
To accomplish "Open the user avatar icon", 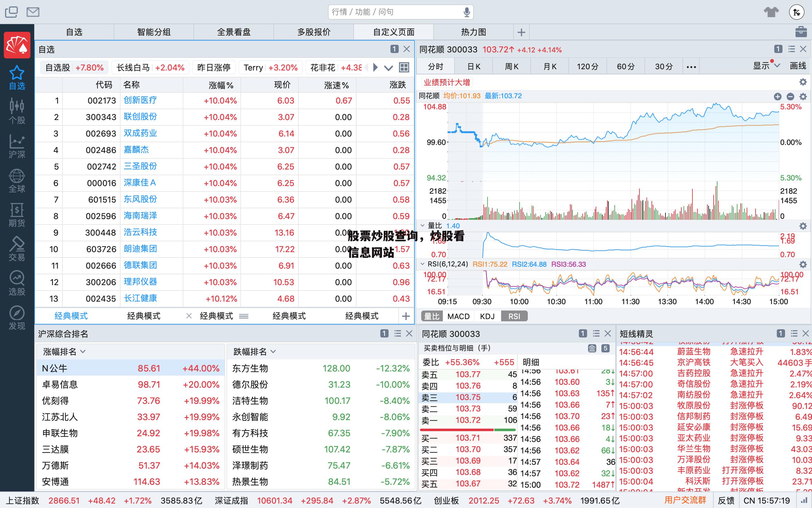I will coord(796,12).
